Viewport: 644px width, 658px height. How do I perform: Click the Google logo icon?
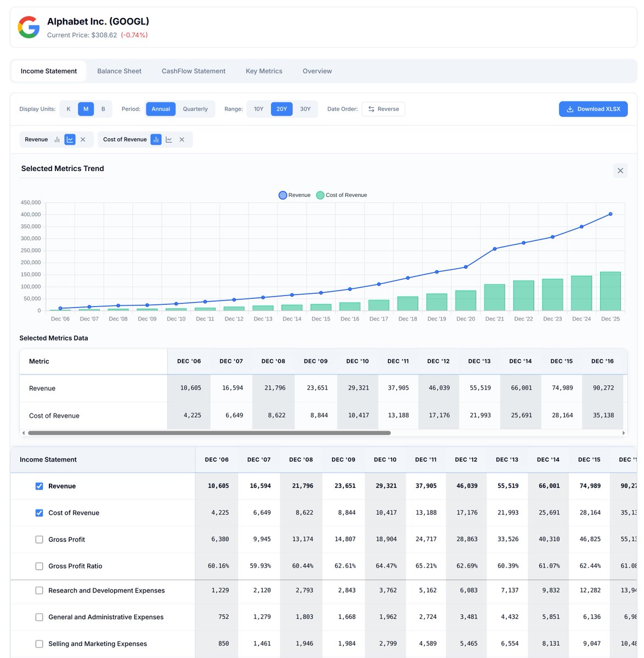29,27
